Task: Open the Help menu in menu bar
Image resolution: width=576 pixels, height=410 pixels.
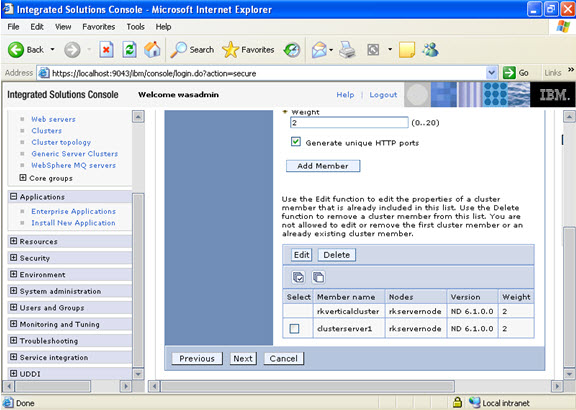Action: click(x=163, y=27)
